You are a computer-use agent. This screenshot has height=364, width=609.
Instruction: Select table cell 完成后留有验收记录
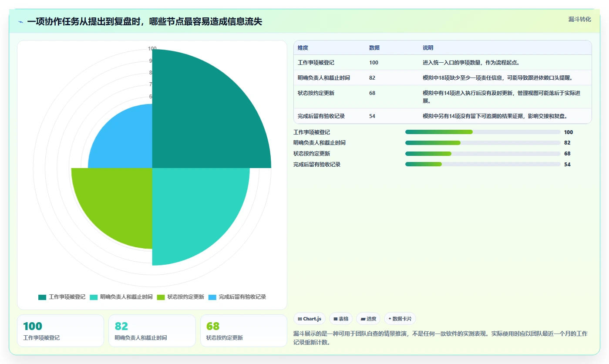(321, 116)
